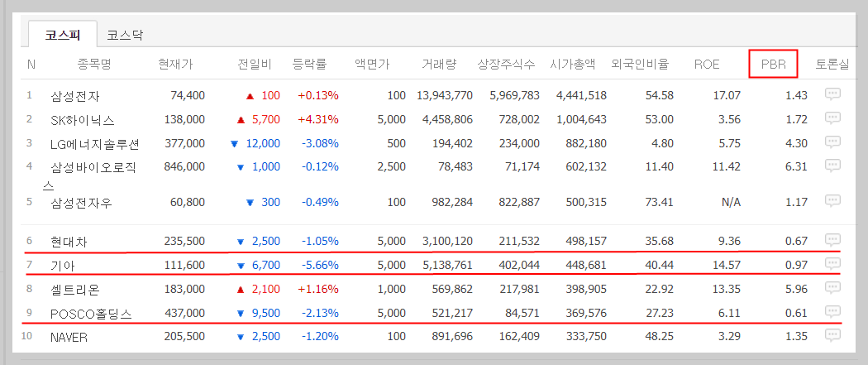Open the 삼성전자우 stock link
This screenshot has height=365, width=868.
81,203
